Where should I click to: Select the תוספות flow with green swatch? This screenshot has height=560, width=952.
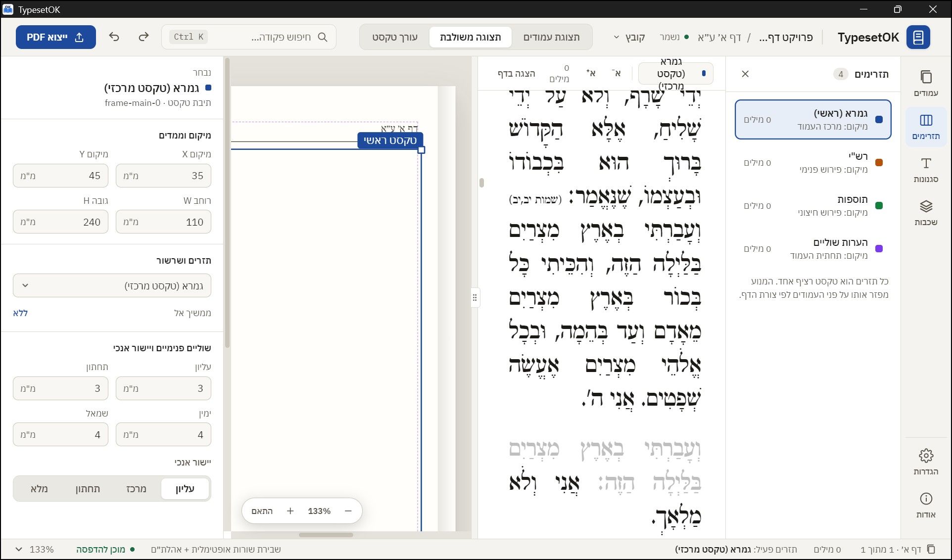(813, 206)
